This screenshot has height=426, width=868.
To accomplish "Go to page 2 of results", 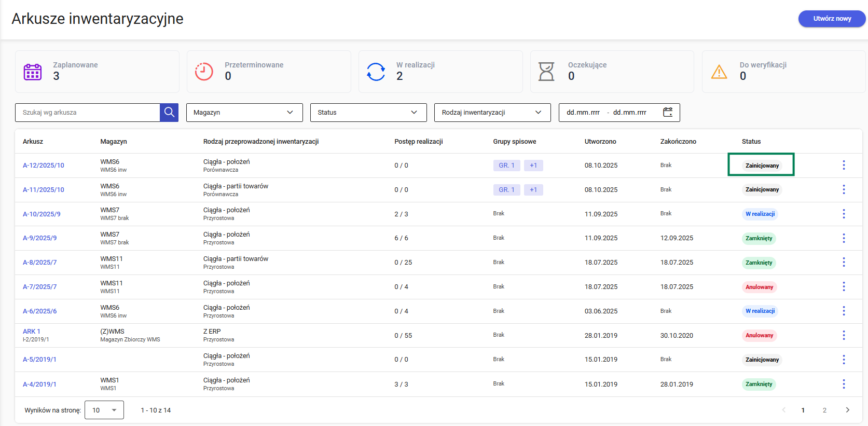I will point(824,410).
